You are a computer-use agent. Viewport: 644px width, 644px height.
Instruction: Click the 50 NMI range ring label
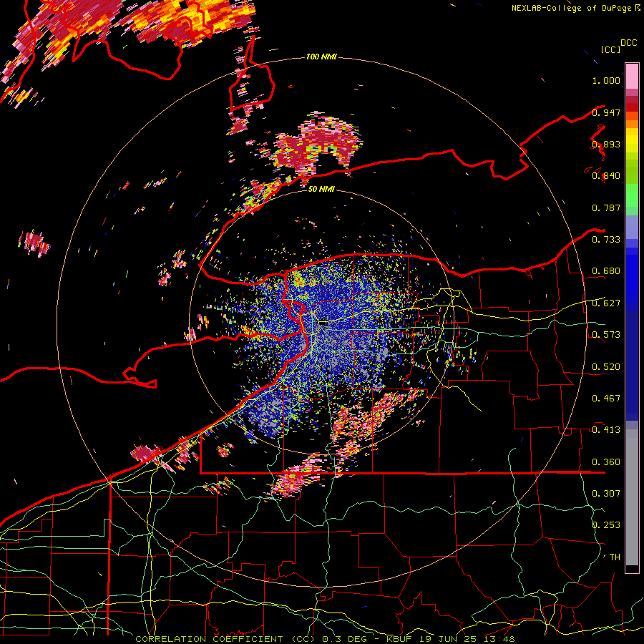pyautogui.click(x=321, y=189)
